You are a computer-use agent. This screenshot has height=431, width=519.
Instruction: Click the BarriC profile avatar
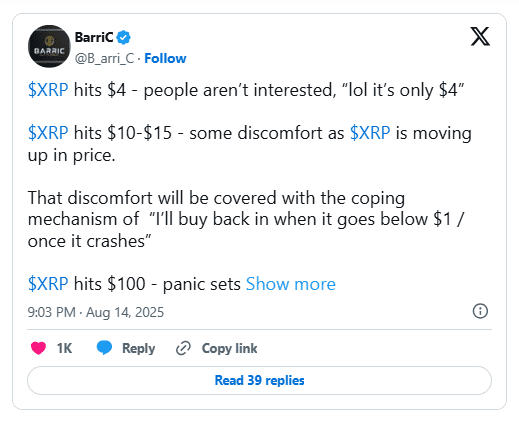point(49,46)
